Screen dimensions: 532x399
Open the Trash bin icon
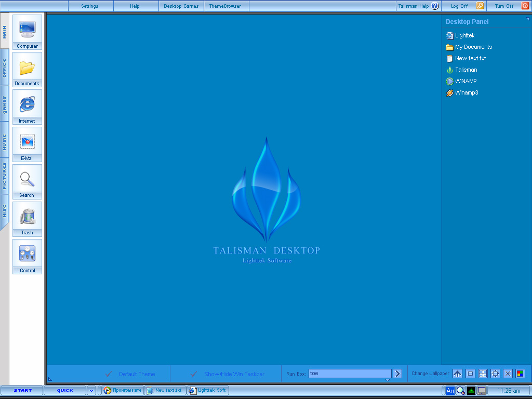click(27, 219)
